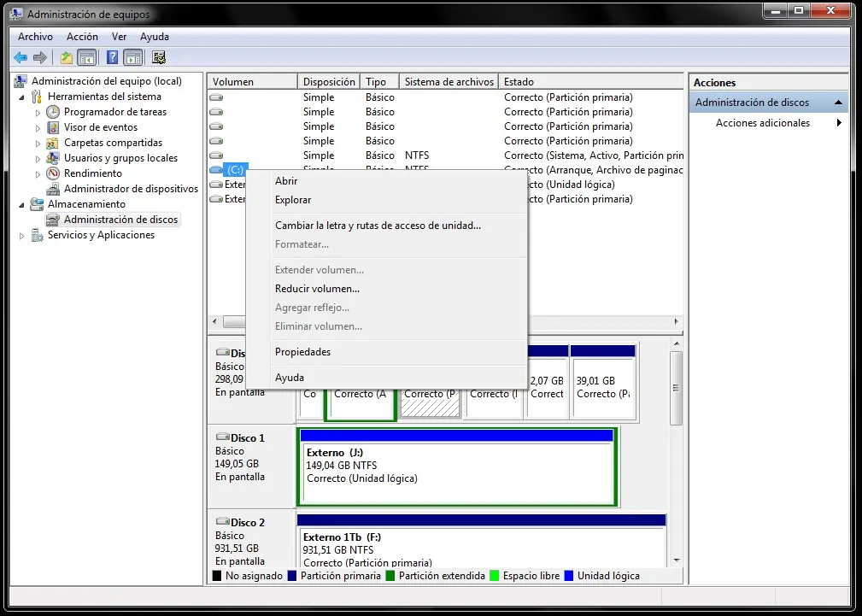Sort by Sistema de archivos column header
Viewport: 862px width, 616px height.
coord(449,82)
